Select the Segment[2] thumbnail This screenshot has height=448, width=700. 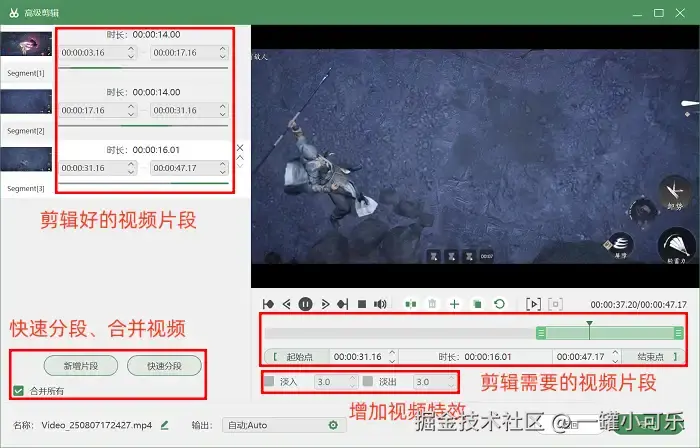pyautogui.click(x=26, y=101)
